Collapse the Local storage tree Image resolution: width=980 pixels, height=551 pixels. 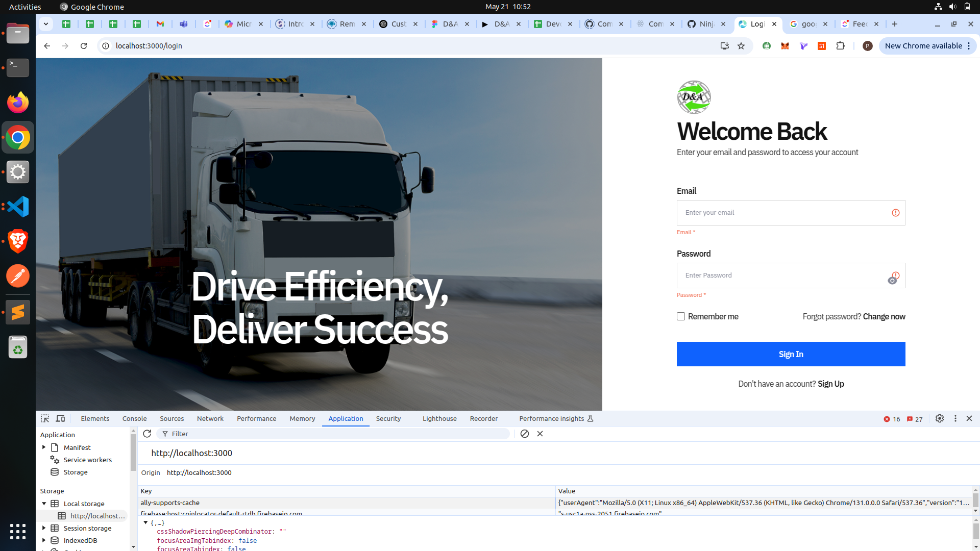[44, 504]
